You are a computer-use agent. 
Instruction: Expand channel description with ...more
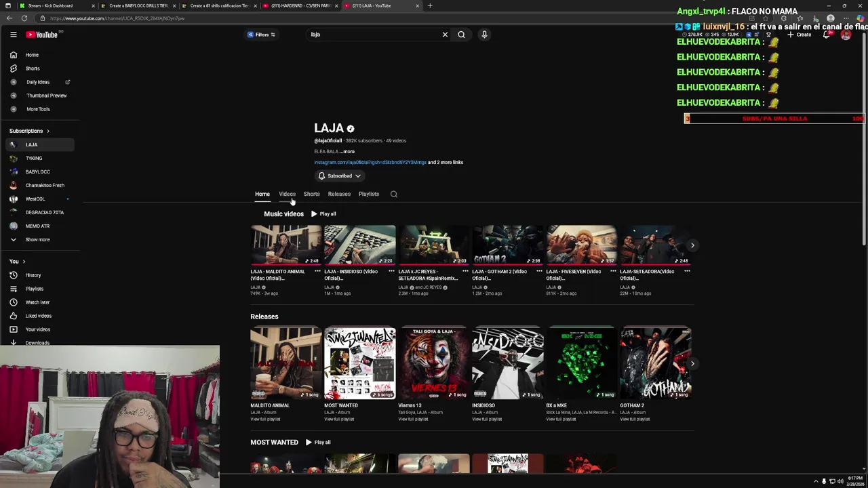(347, 151)
